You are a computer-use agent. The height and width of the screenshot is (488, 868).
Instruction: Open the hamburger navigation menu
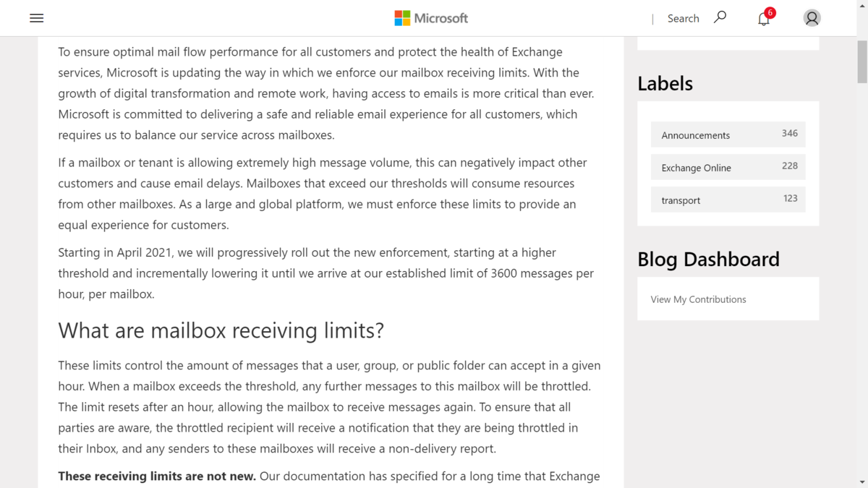coord(37,18)
